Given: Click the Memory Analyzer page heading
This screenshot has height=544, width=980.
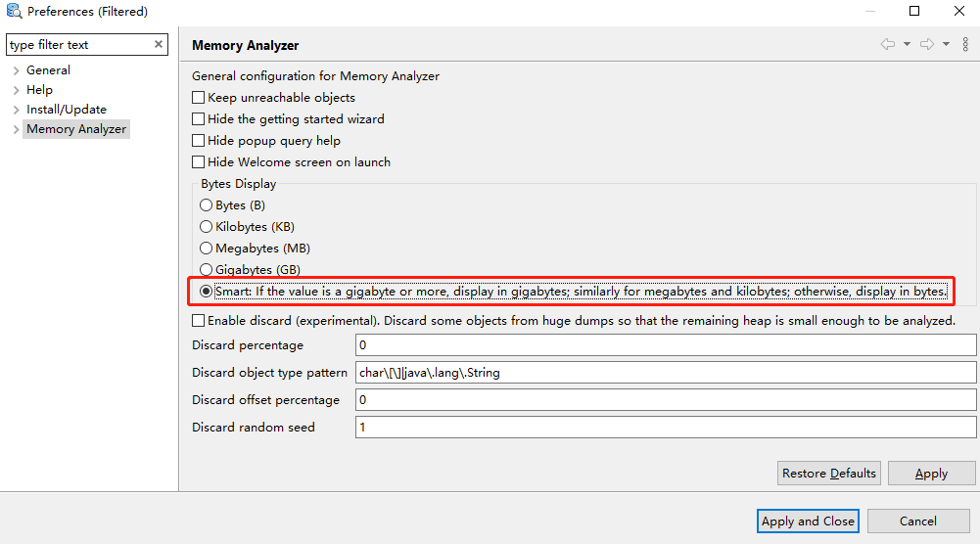Looking at the screenshot, I should point(245,45).
